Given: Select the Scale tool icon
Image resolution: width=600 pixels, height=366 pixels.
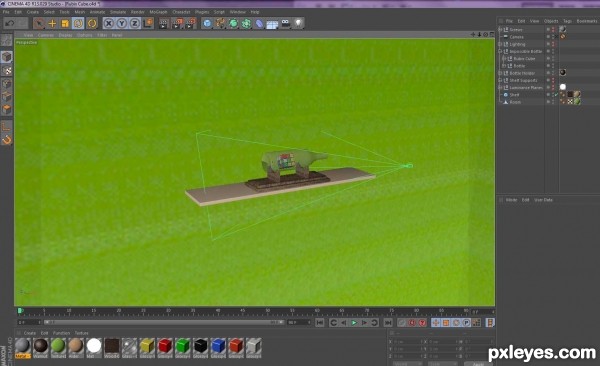Looking at the screenshot, I should pos(65,23).
